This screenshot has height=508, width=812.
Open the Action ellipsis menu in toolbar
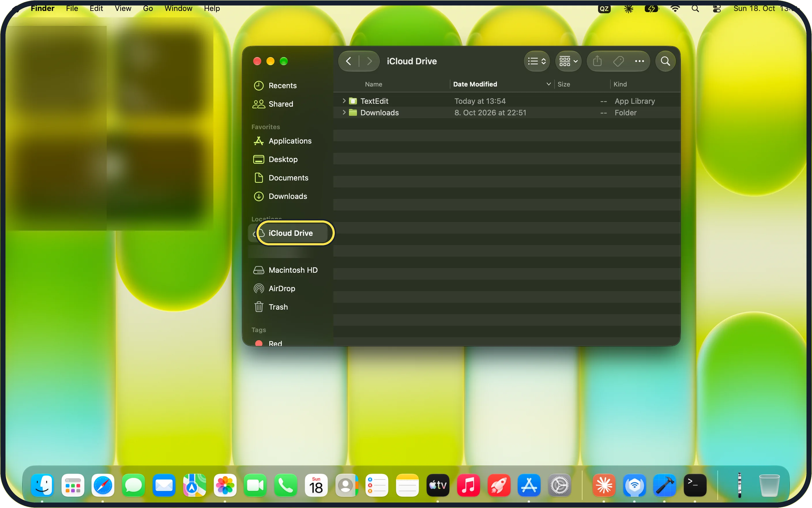pyautogui.click(x=639, y=61)
